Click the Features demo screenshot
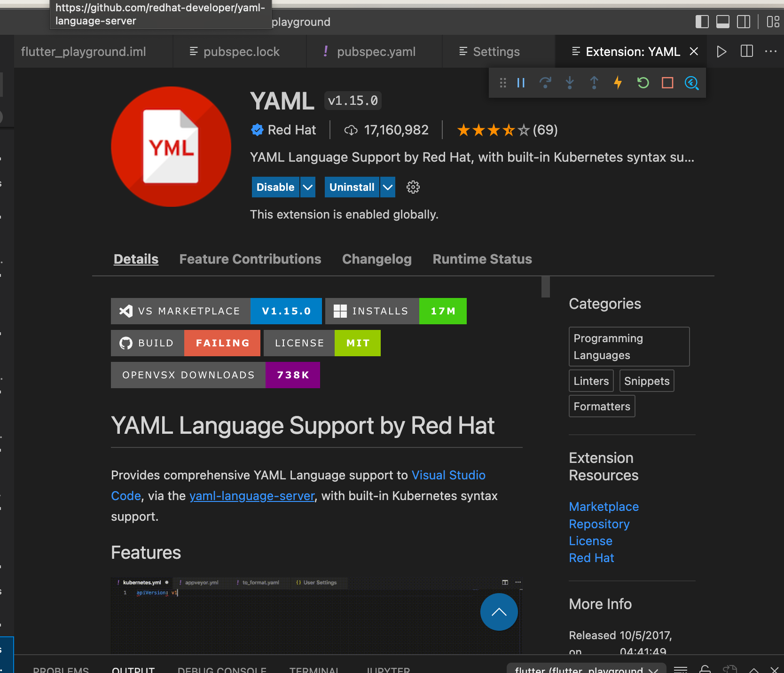 pos(316,616)
